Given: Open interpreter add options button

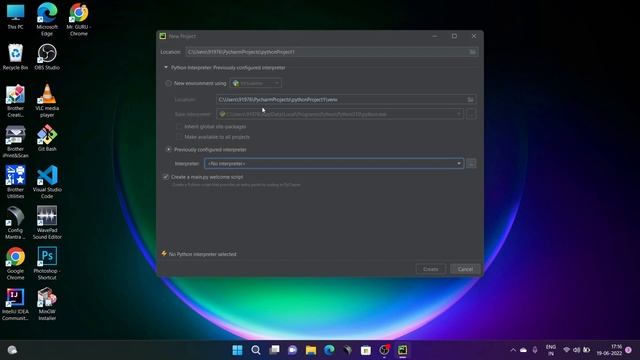Looking at the screenshot, I should pyautogui.click(x=471, y=164).
